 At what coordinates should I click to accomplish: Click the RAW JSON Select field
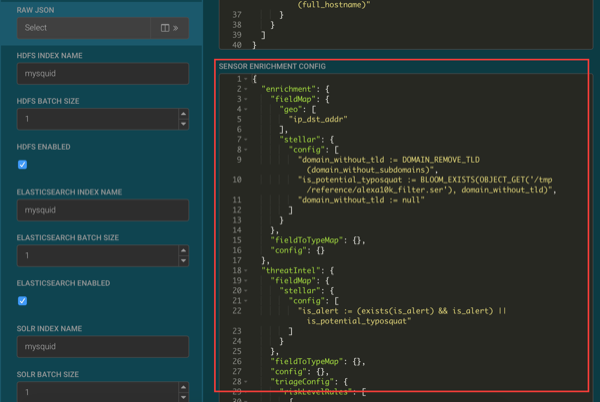point(84,28)
